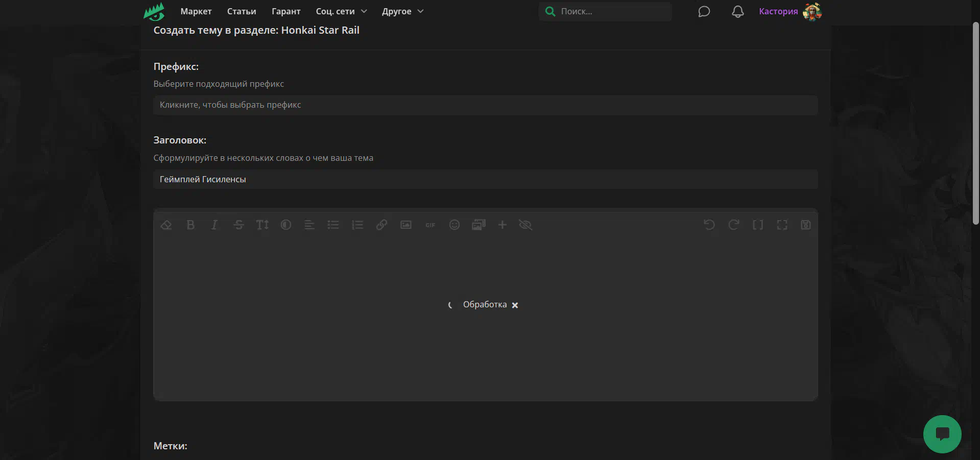This screenshot has width=980, height=460.
Task: Insert hidden content with crossed-eye icon
Action: (x=525, y=225)
